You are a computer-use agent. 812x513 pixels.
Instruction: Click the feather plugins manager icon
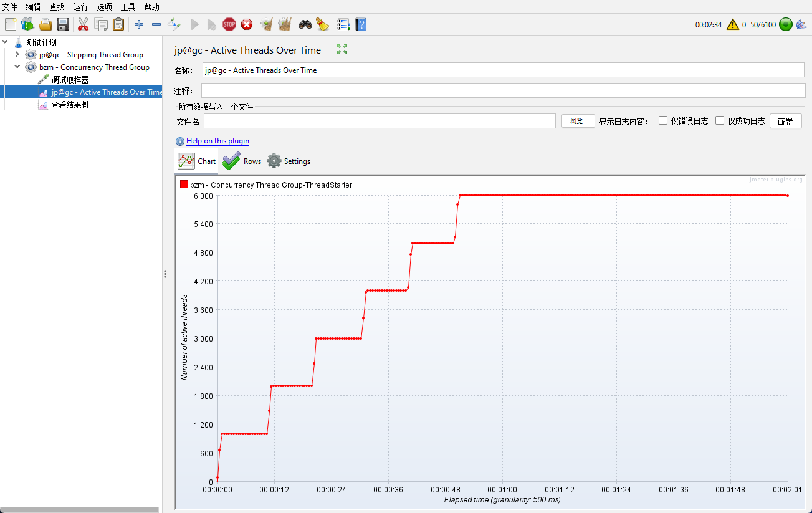click(801, 25)
